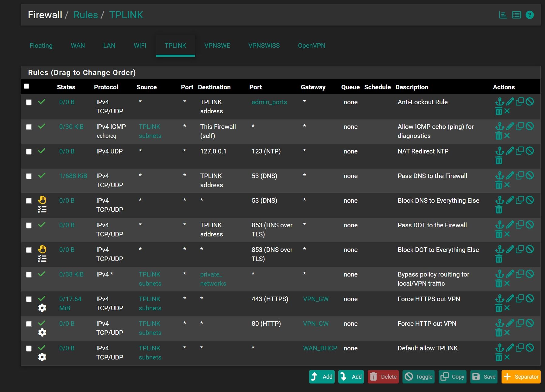Add rule to top of list

pyautogui.click(x=322, y=377)
